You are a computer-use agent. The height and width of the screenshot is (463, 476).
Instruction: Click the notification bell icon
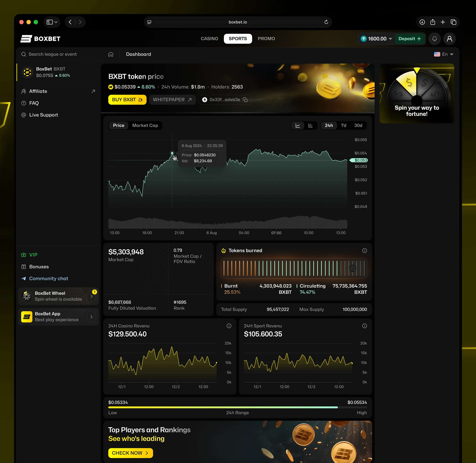434,39
